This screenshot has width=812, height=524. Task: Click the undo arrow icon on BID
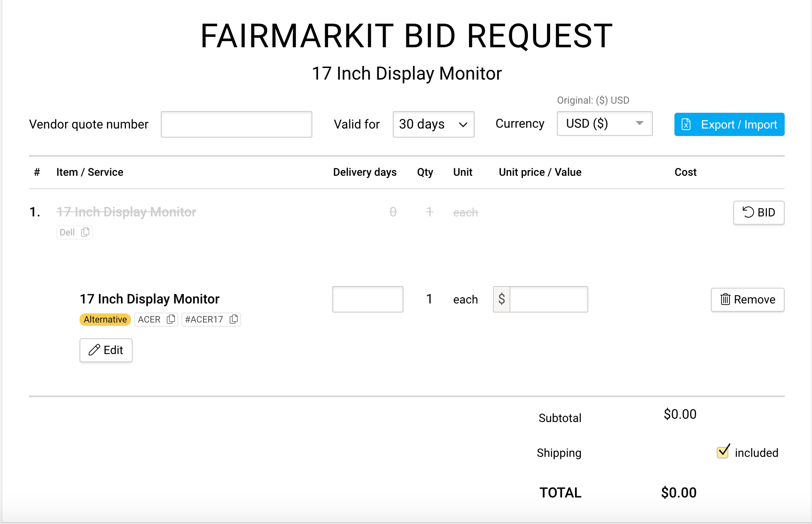[748, 212]
